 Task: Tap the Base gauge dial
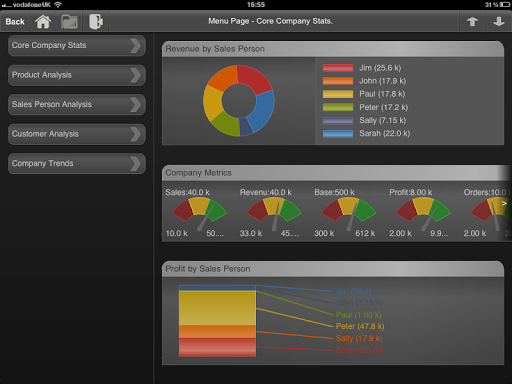coord(349,213)
